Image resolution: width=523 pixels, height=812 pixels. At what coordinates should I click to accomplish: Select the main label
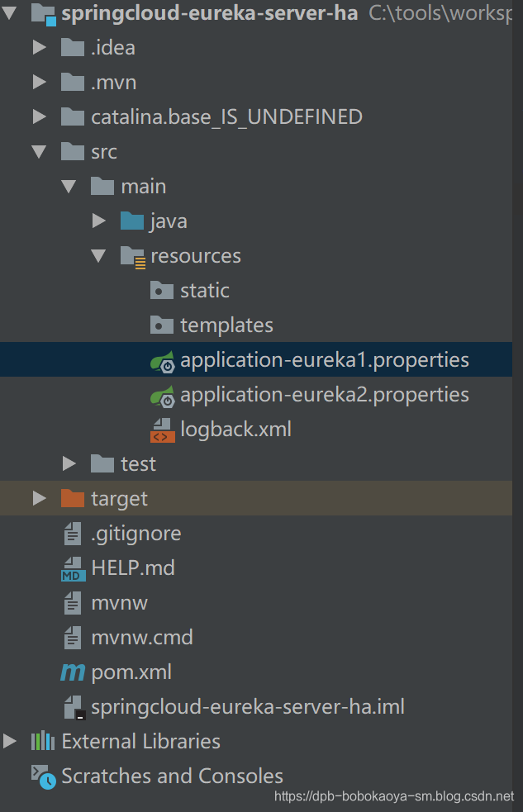coord(144,187)
